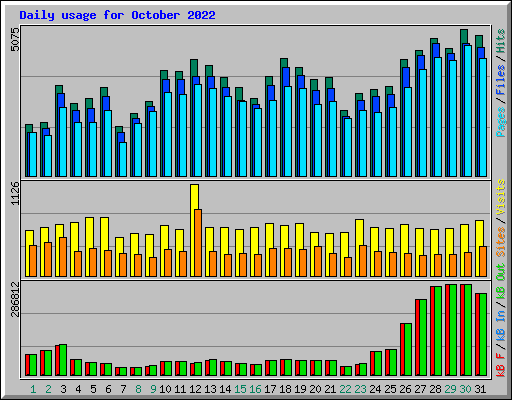This screenshot has height=400, width=512.
Task: Select day 20 on the x-axis
Action: 315,389
